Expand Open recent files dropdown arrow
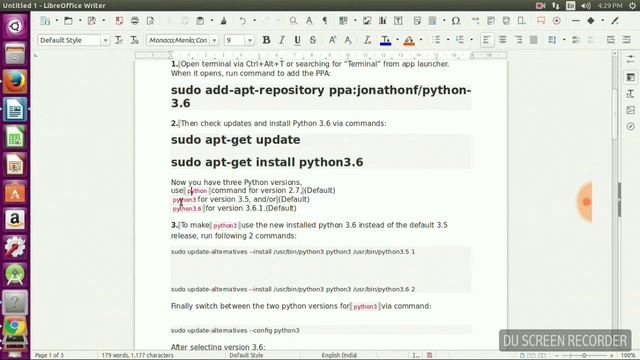 80,21
